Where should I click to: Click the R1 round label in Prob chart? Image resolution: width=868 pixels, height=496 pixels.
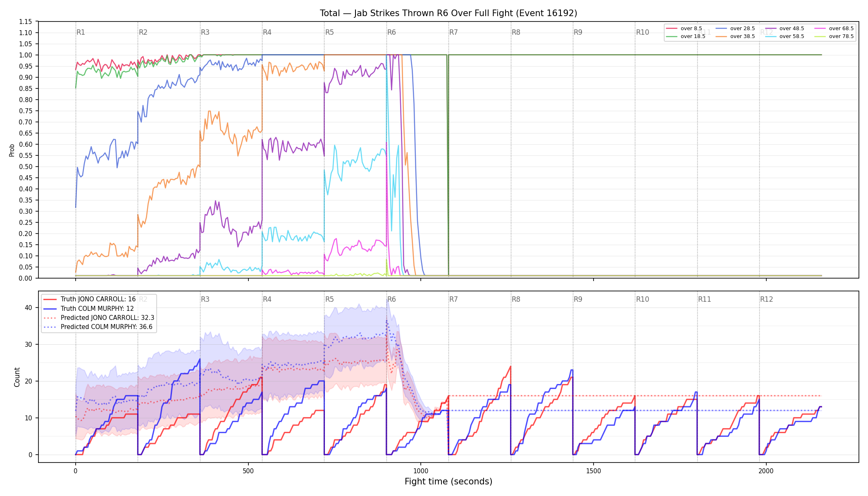pos(81,32)
